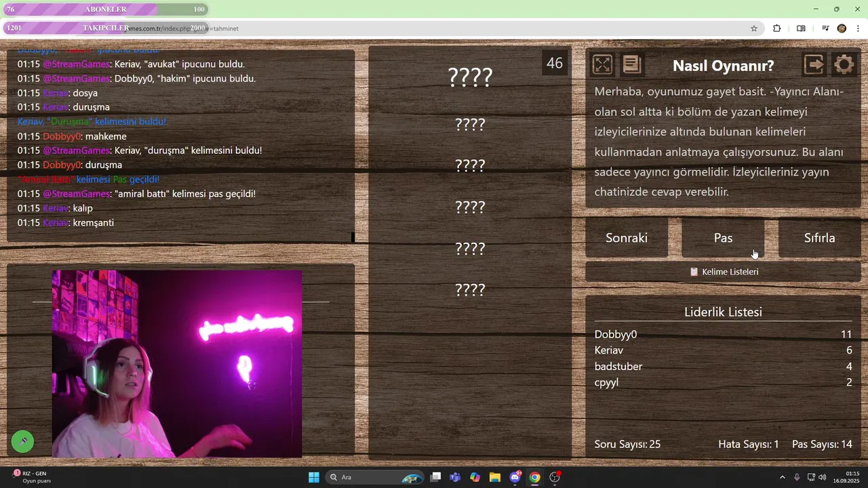Open Chrome extensions puzzle icon
868x488 pixels.
coord(777,28)
